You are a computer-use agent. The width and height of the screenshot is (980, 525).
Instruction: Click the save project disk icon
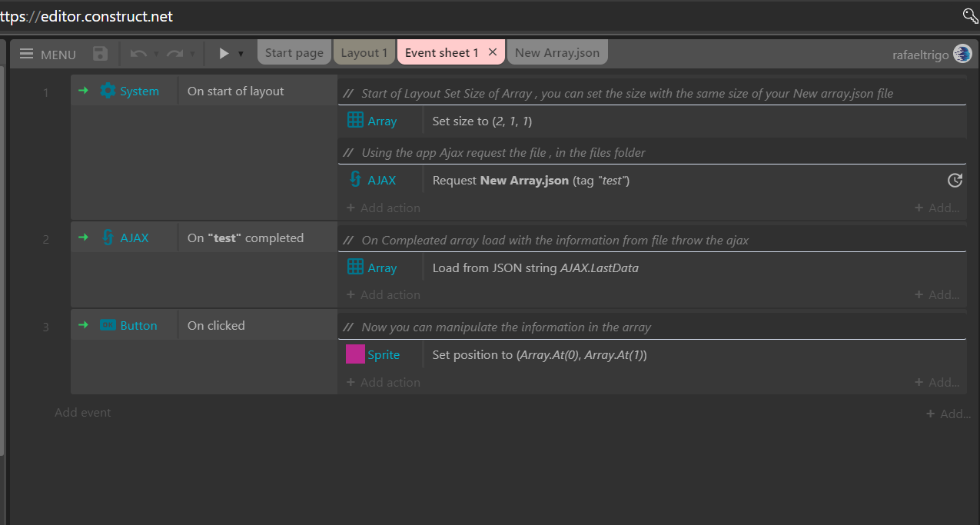(100, 53)
